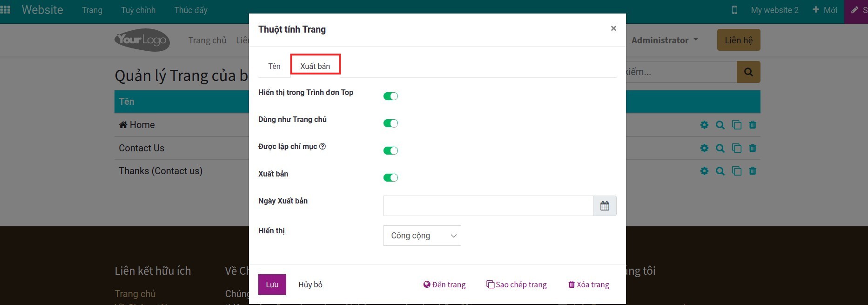This screenshot has height=305, width=868.
Task: Clone Thanks (Contact us) via copy icon
Action: pyautogui.click(x=736, y=171)
